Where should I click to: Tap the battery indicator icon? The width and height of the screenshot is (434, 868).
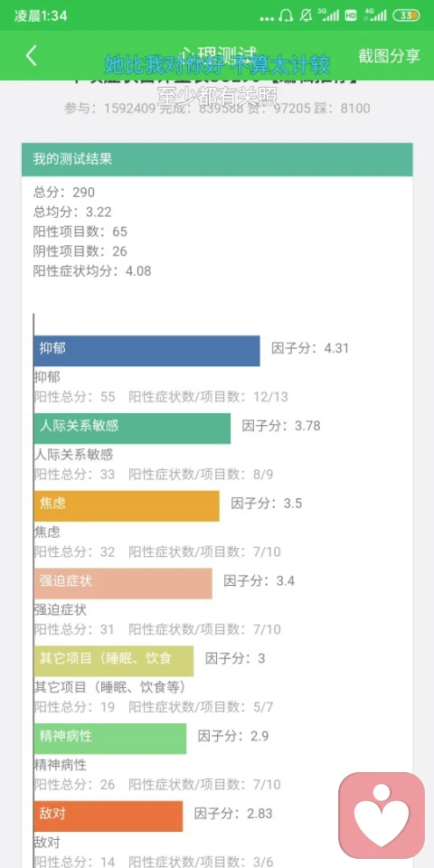(406, 15)
